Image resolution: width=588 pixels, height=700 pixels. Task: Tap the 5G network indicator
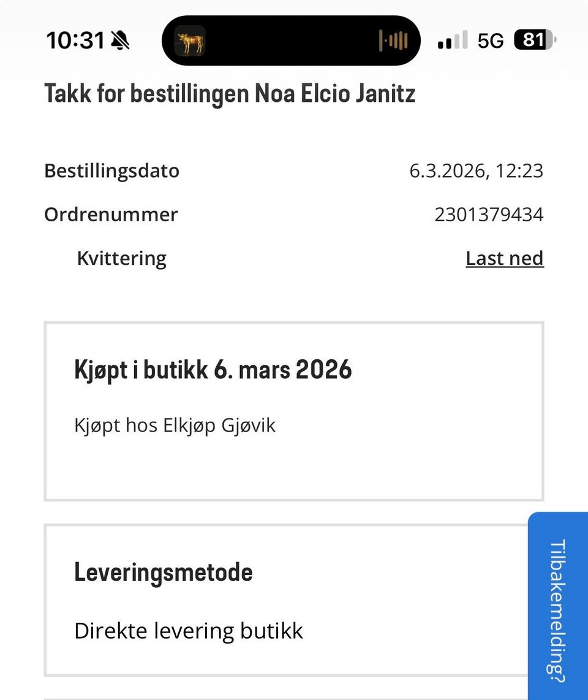click(x=490, y=40)
